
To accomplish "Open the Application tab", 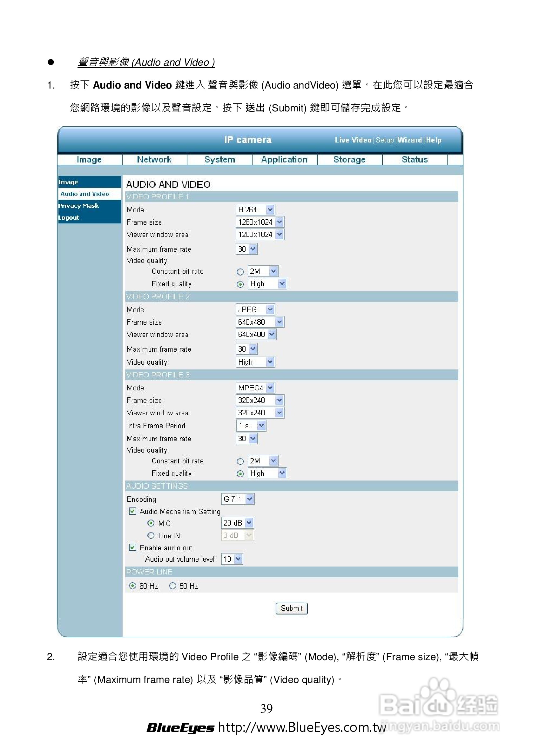I will coord(284,159).
